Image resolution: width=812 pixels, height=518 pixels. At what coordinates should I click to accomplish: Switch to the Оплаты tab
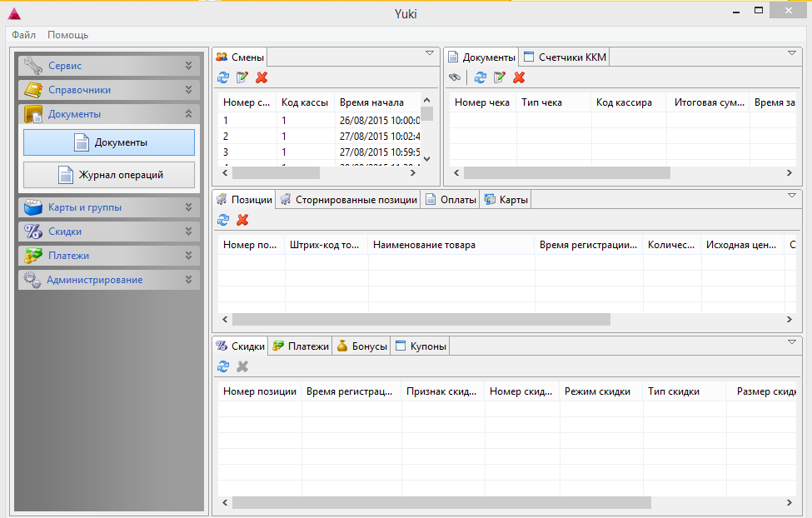point(451,200)
